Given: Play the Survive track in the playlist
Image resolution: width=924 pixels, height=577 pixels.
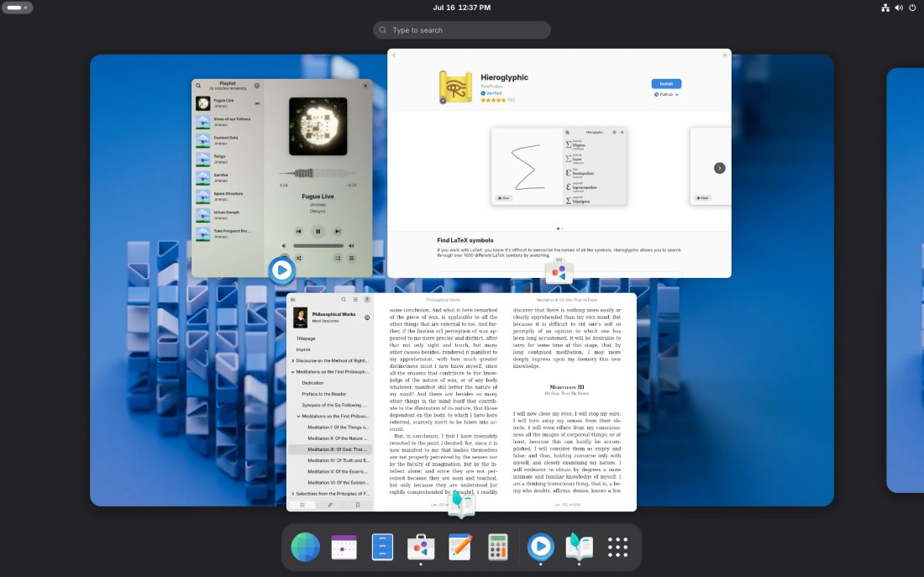Looking at the screenshot, I should pos(228,178).
